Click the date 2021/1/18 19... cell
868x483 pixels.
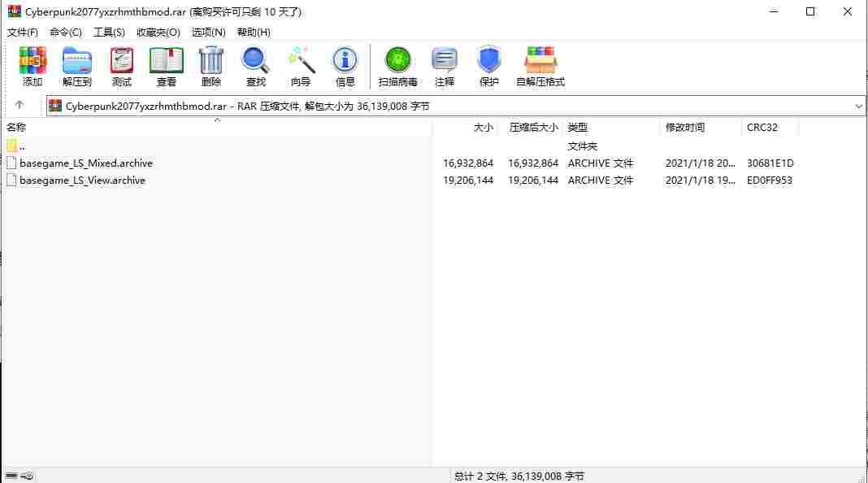point(701,180)
